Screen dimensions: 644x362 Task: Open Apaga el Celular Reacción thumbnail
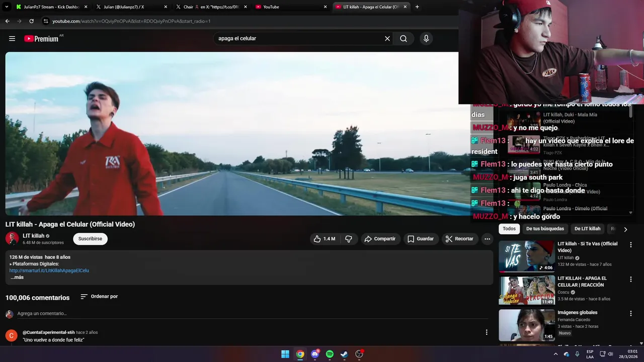(x=527, y=291)
